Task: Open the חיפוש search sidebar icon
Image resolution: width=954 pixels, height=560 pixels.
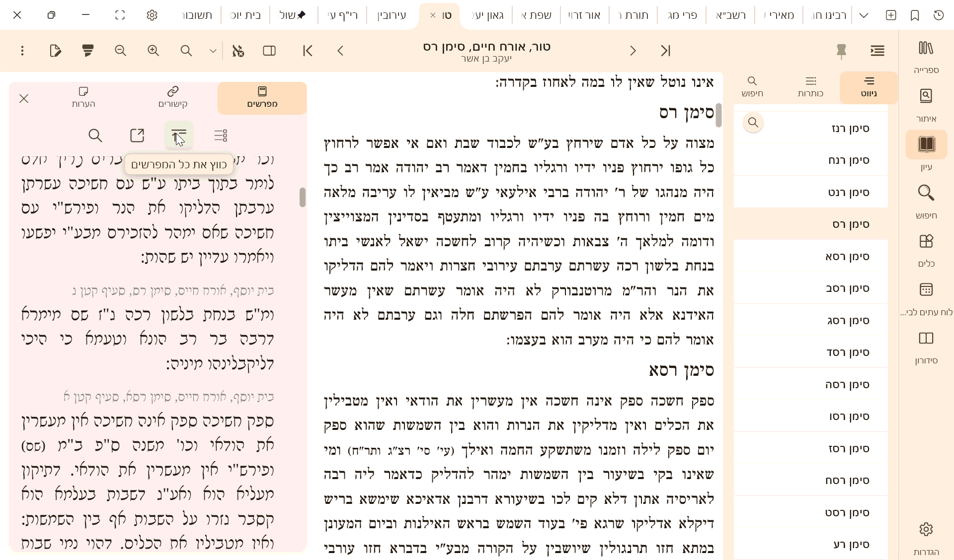Action: point(926,201)
